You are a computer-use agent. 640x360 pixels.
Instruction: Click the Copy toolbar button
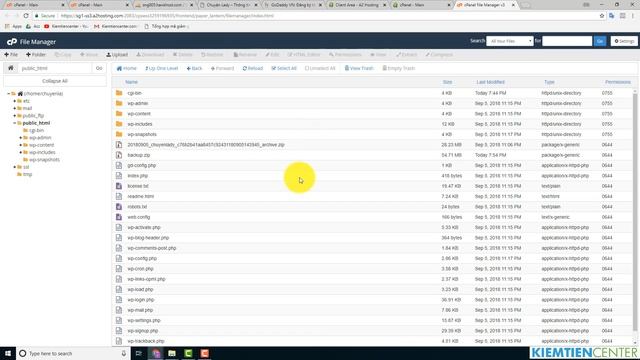63,54
